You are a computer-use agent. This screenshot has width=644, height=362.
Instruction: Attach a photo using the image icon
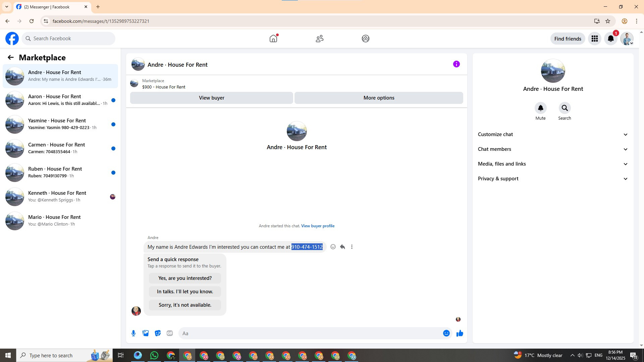[x=146, y=333]
